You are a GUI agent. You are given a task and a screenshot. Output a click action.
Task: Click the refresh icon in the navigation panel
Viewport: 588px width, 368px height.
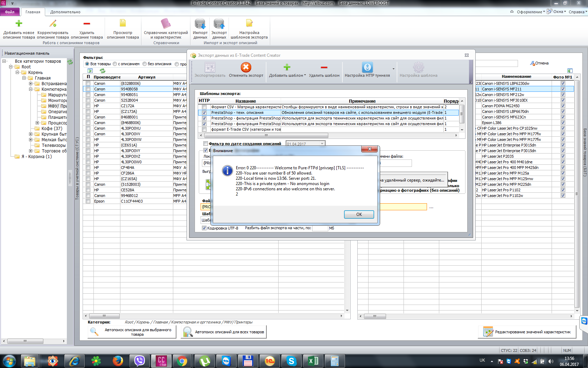(70, 62)
